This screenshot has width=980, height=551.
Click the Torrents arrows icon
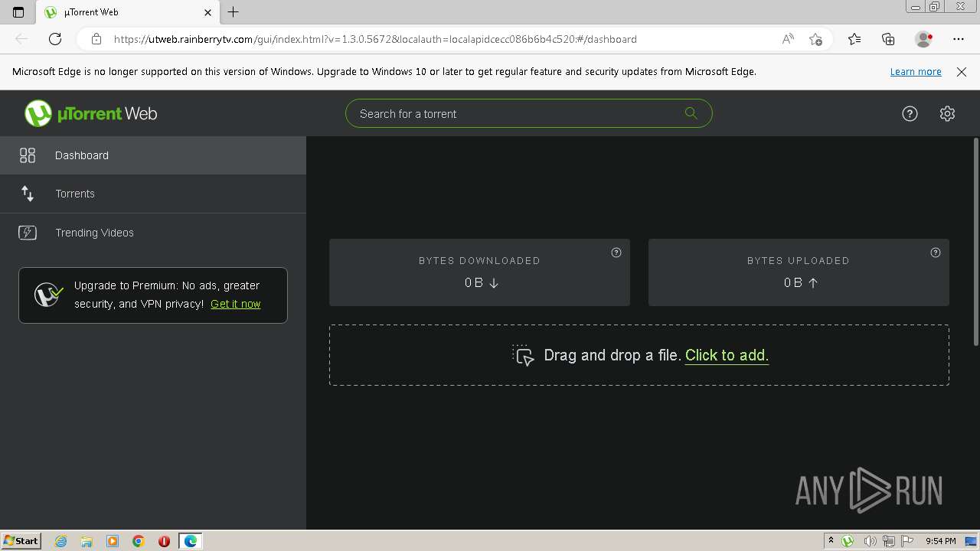tap(28, 194)
